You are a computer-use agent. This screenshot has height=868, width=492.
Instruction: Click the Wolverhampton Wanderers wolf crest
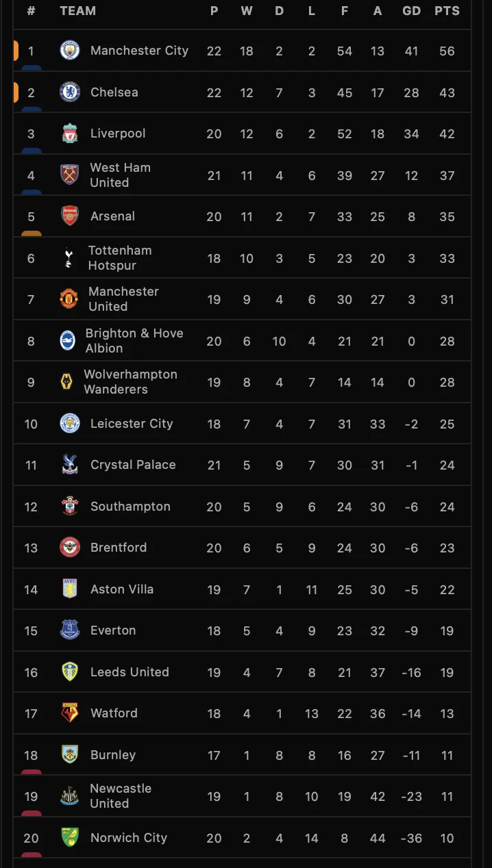coord(66,382)
